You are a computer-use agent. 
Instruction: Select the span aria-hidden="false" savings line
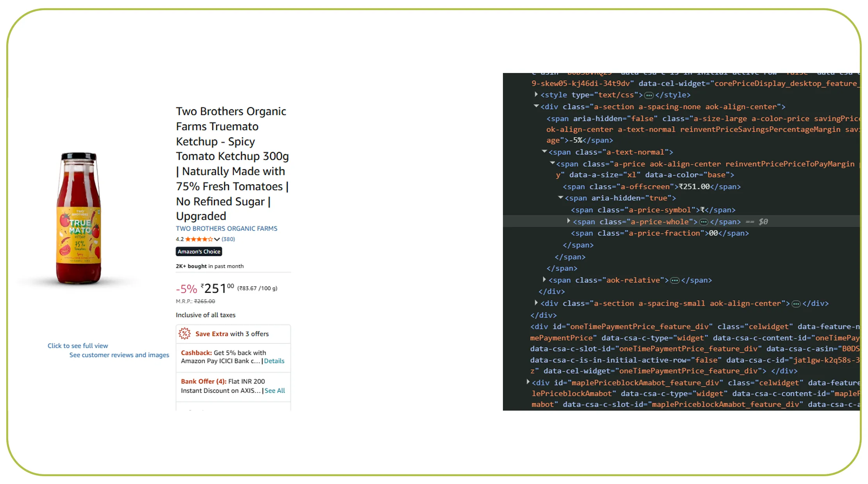click(703, 129)
